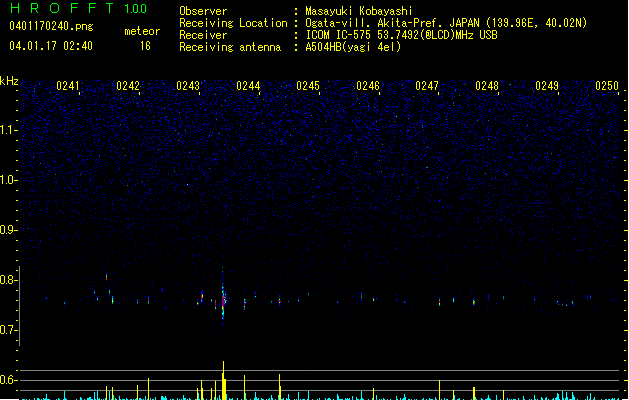The width and height of the screenshot is (629, 400).
Task: Click the 0.7 frequency axis label
Action: tap(8, 330)
